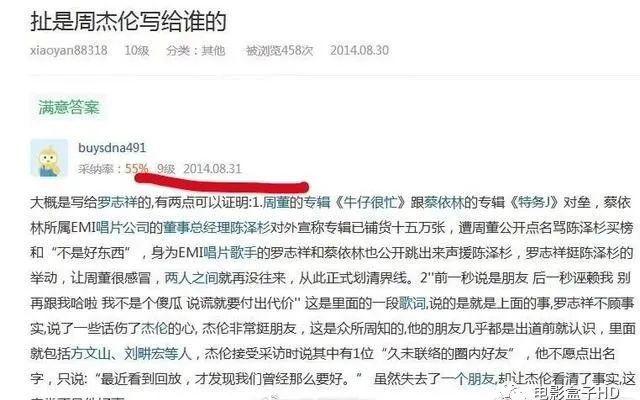This screenshot has height=400, width=640.
Task: Click the buysdna491 user avatar
Action: coord(49,158)
